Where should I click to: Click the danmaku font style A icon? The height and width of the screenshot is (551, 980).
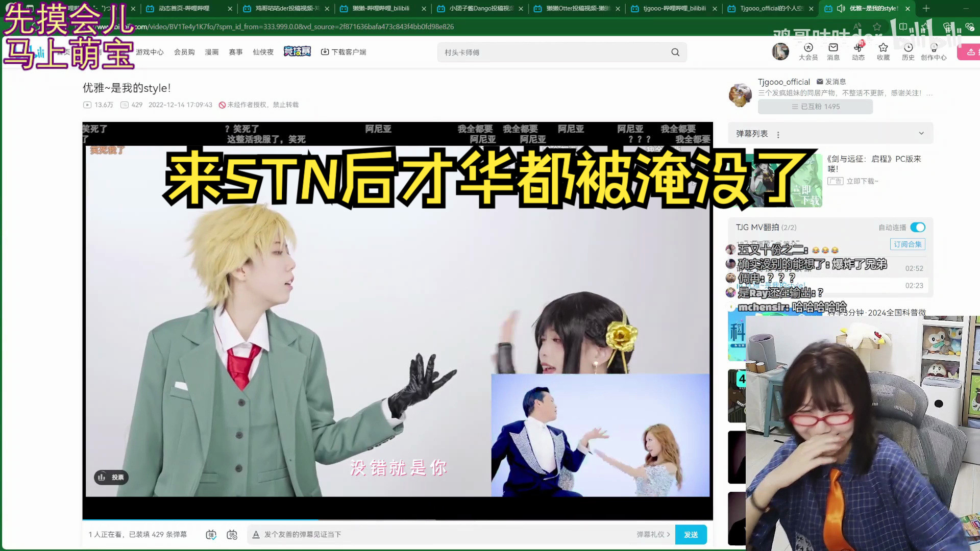click(256, 534)
